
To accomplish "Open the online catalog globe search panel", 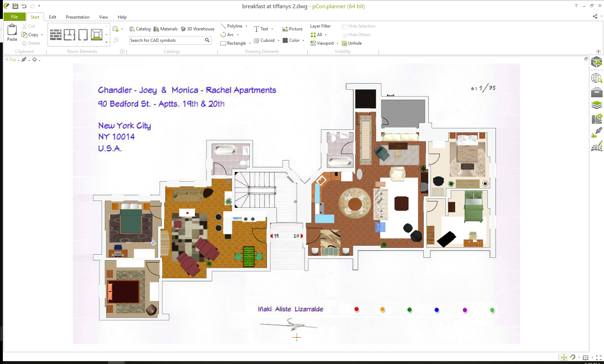I will point(596,78).
